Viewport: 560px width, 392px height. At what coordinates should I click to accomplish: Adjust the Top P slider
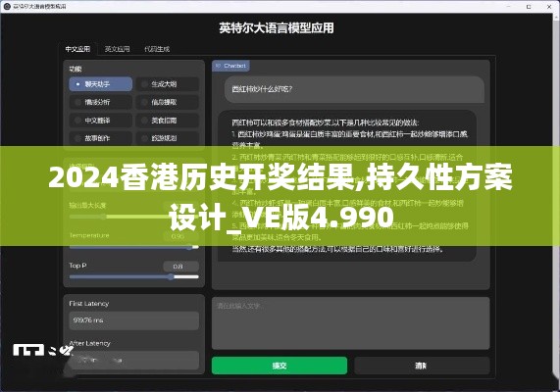pyautogui.click(x=134, y=276)
